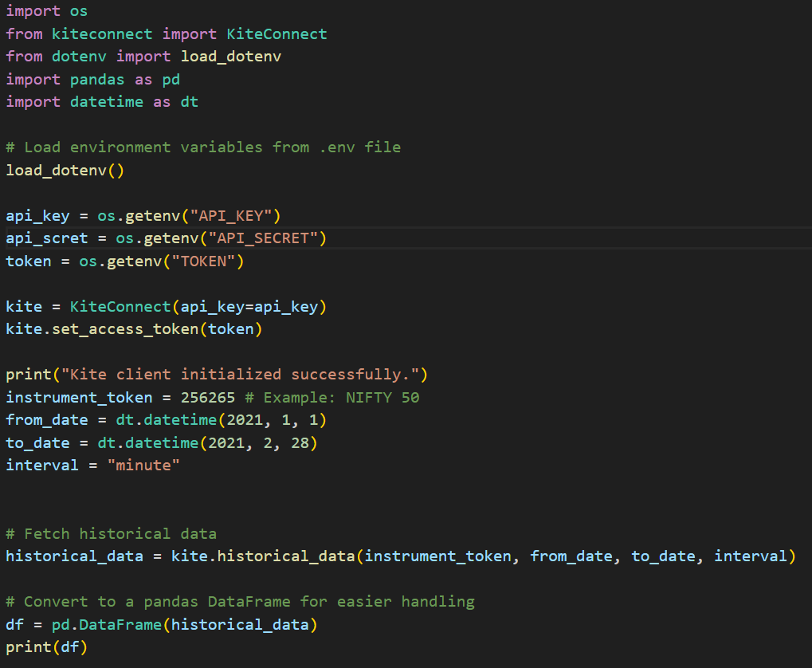Image resolution: width=812 pixels, height=668 pixels.
Task: Click the dt.datetime(2021, 2, 28) value
Action: [x=202, y=443]
